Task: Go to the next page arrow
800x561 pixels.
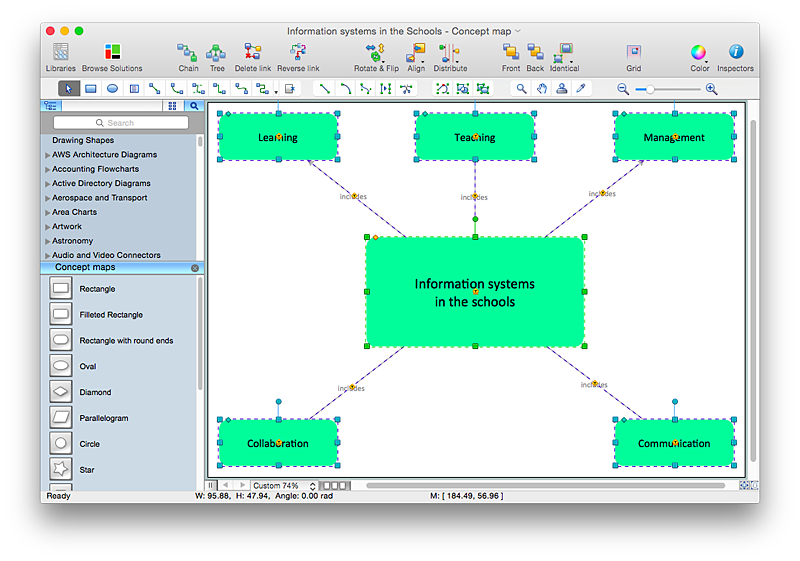Action: (x=242, y=486)
